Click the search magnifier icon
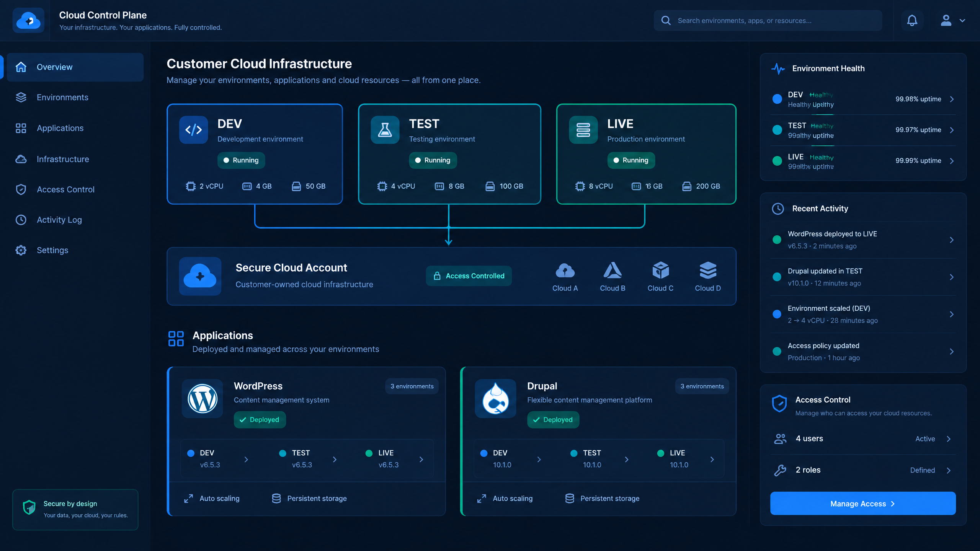Screen dimensions: 980x551 click(666, 21)
